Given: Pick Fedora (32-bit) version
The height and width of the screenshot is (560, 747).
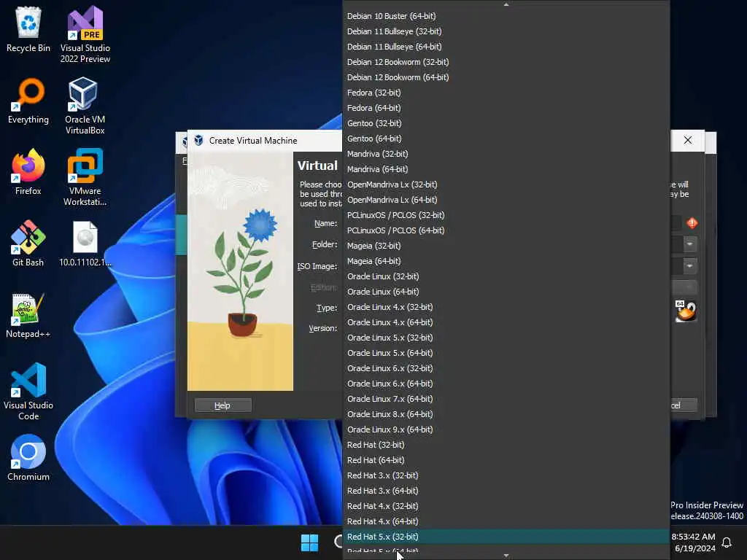Looking at the screenshot, I should [x=506, y=93].
